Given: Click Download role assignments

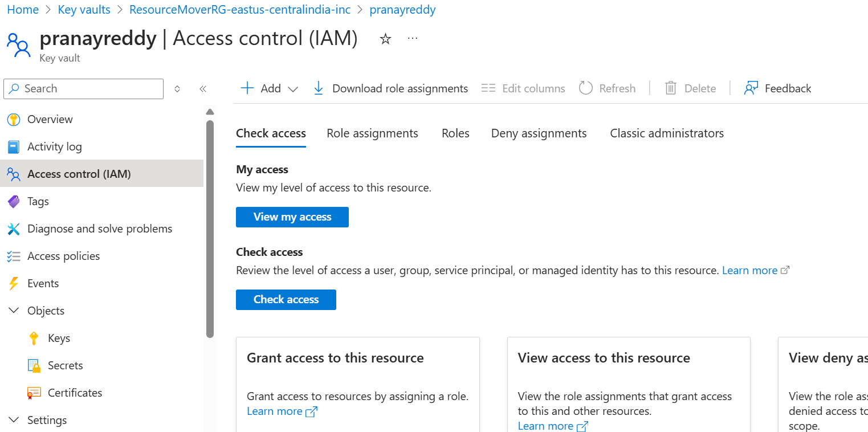Looking at the screenshot, I should coord(390,88).
